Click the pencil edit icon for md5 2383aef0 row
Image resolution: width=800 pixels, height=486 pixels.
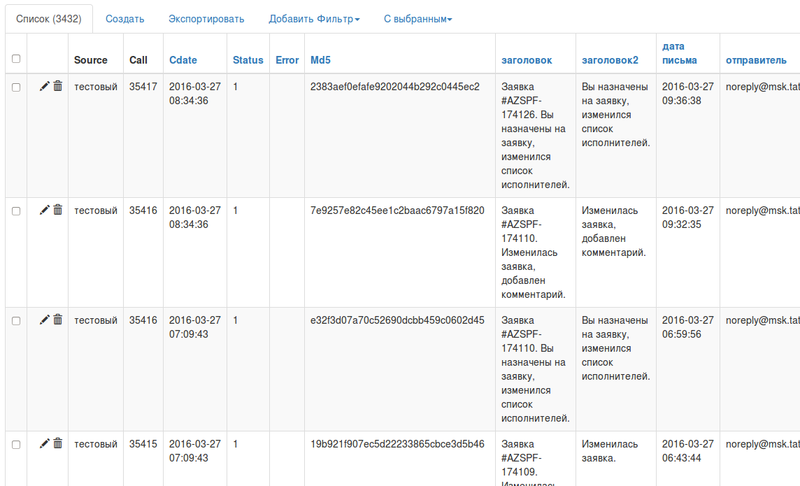point(44,87)
